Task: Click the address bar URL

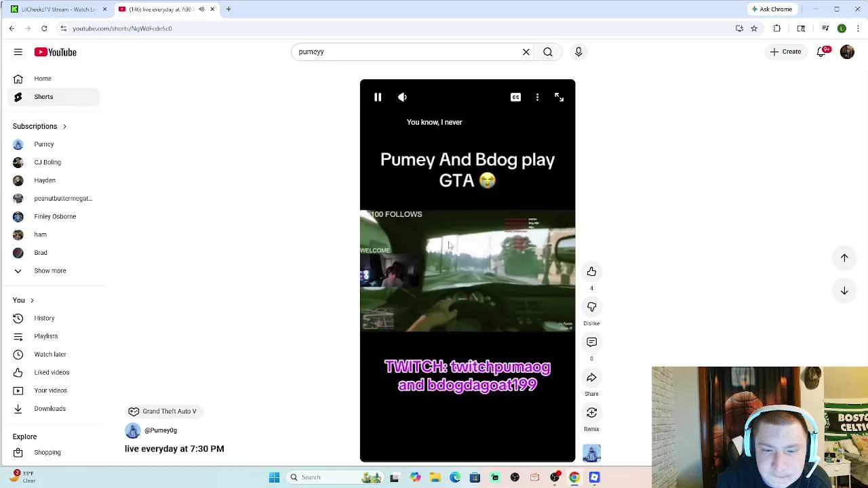Action: pos(122,28)
